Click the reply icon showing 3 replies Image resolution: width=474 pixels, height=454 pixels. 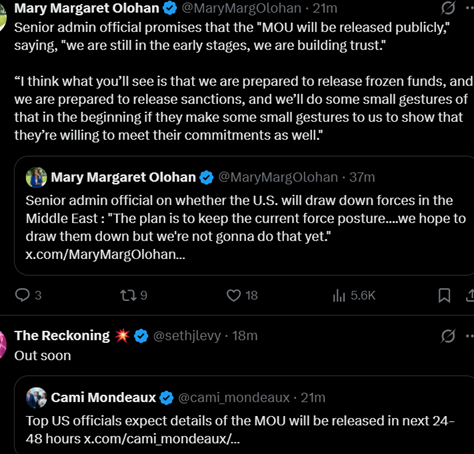22,295
